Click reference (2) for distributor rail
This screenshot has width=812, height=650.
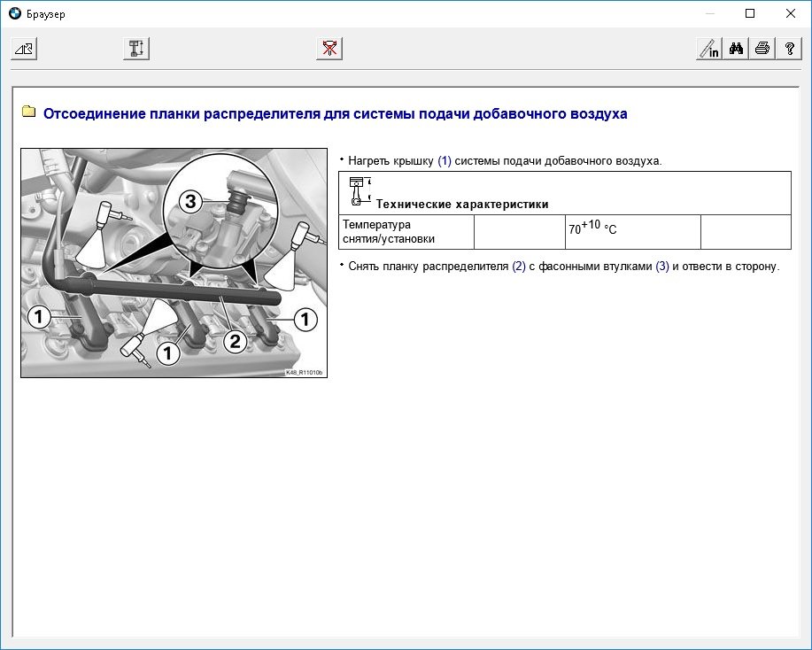[519, 267]
